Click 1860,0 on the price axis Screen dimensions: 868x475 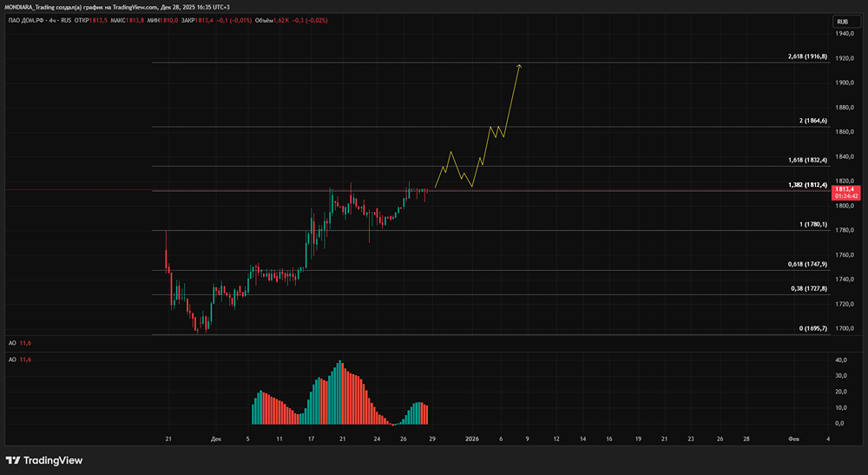point(845,132)
